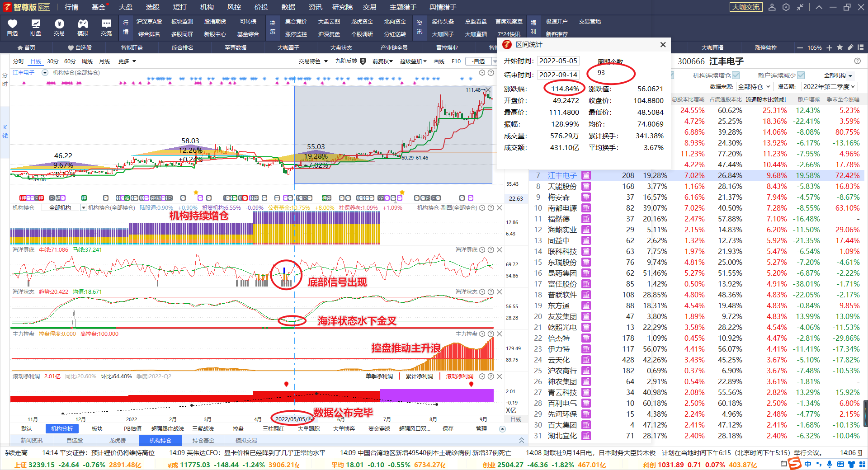Switch to the 智能盯盘 tab
Screen dimensions: 868x470
click(x=132, y=47)
